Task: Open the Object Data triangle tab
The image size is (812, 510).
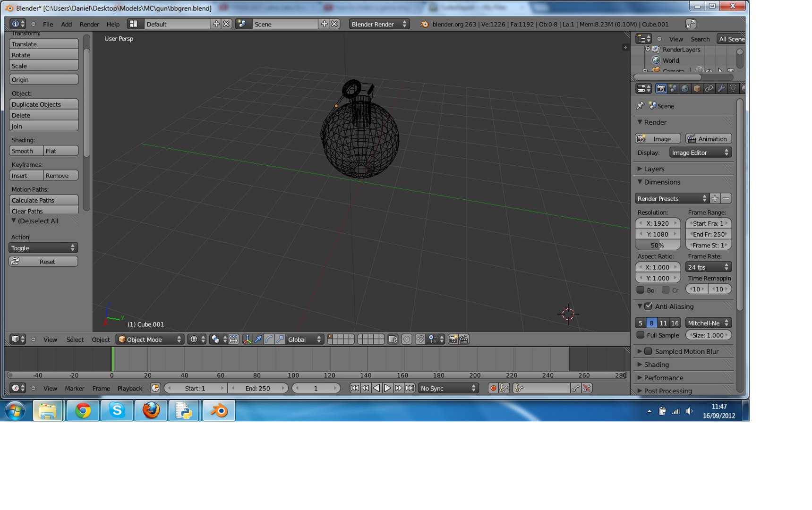Action: point(733,89)
